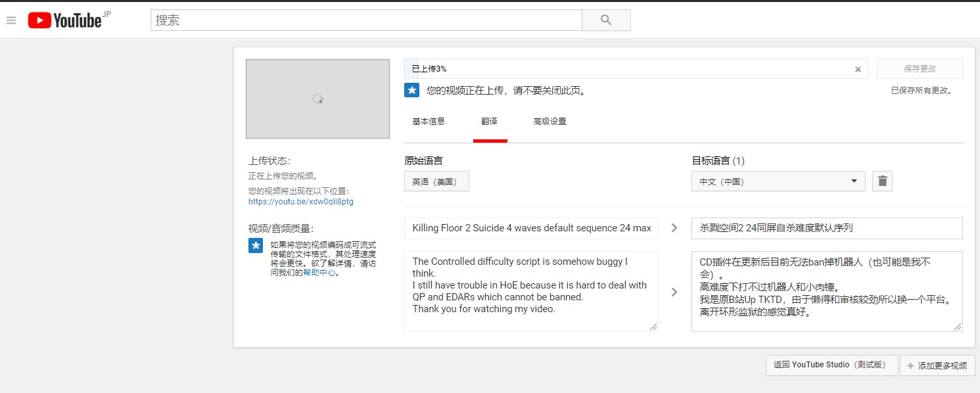Delete the target language with trash icon
980x393 pixels.
[882, 181]
